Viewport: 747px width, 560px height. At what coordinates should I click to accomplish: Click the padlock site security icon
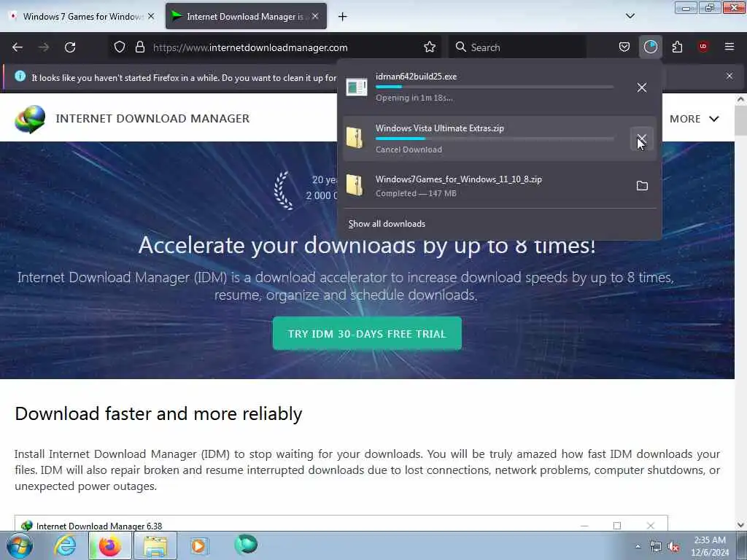[139, 47]
